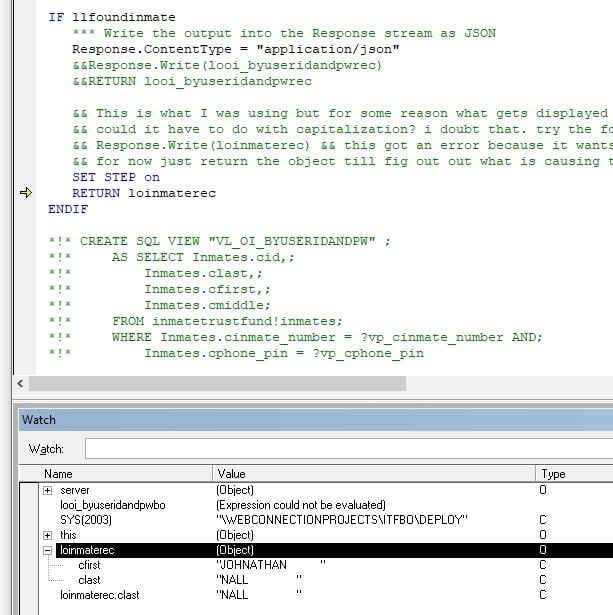Click the "SET STEP on" code line
This screenshot has width=613, height=615.
tap(116, 177)
